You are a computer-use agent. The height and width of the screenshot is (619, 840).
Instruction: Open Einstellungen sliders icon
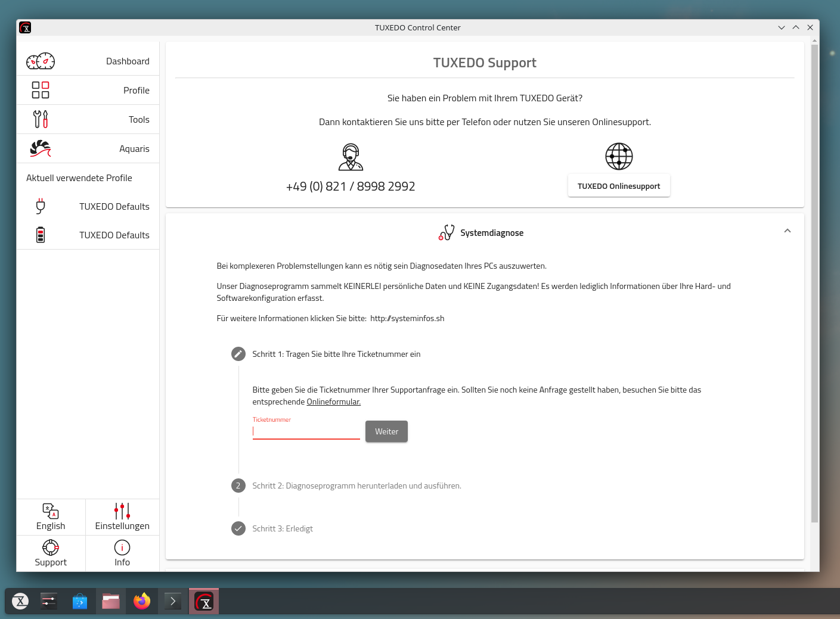(x=122, y=511)
